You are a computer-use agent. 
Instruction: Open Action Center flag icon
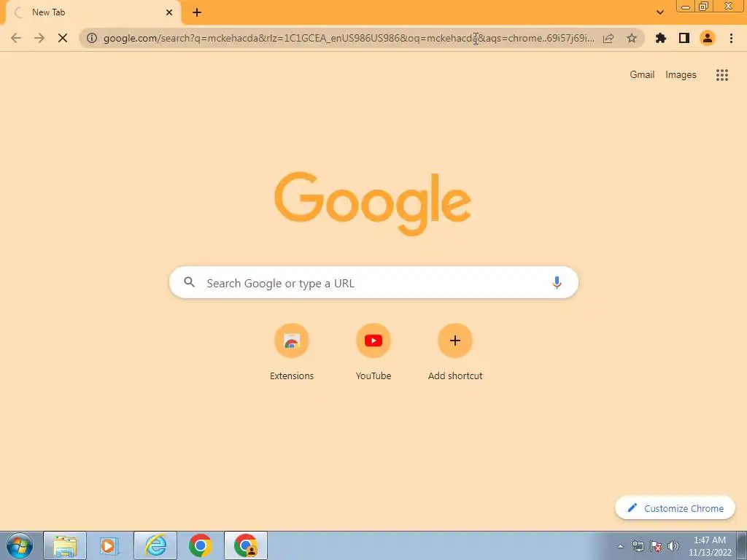click(656, 546)
